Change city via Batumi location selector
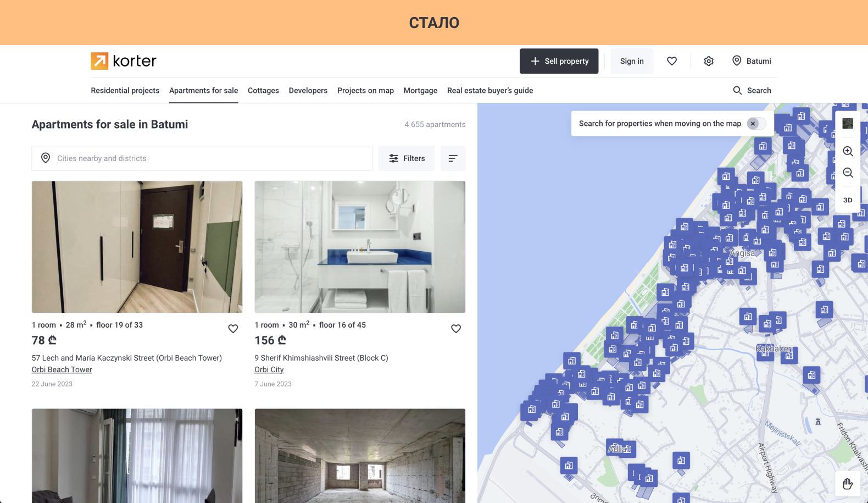Image resolution: width=868 pixels, height=503 pixels. [x=752, y=61]
